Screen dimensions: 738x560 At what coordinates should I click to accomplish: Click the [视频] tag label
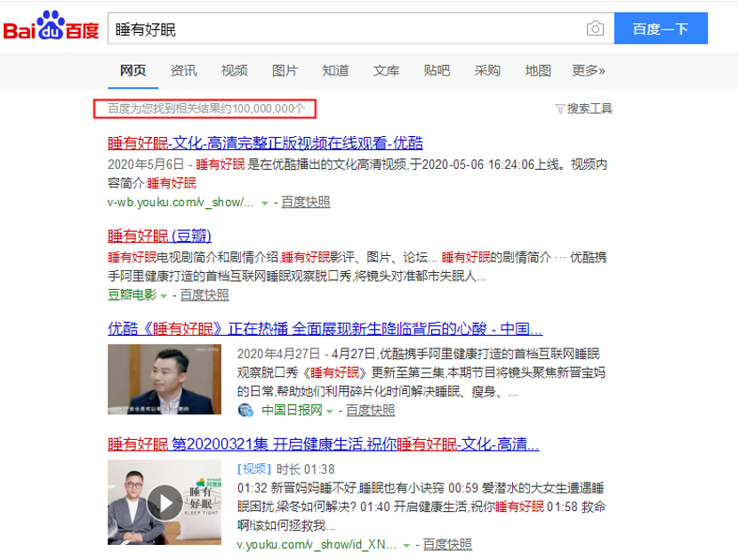tap(254, 469)
